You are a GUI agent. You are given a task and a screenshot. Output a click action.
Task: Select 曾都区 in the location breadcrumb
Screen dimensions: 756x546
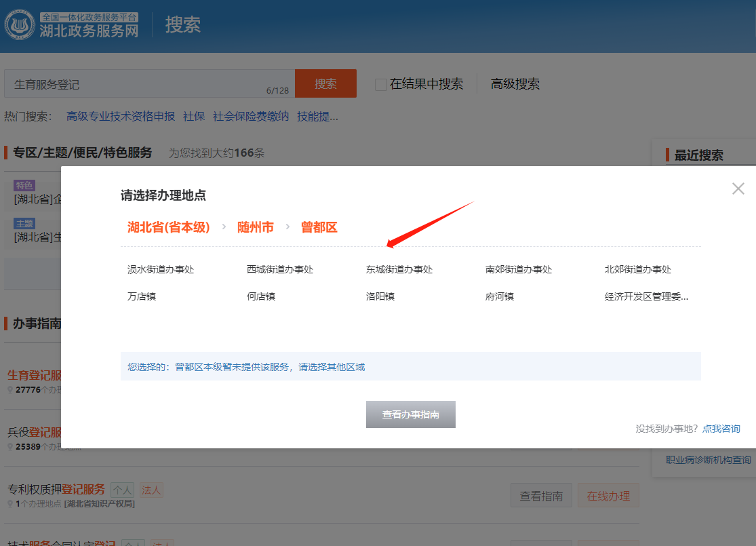pyautogui.click(x=319, y=227)
